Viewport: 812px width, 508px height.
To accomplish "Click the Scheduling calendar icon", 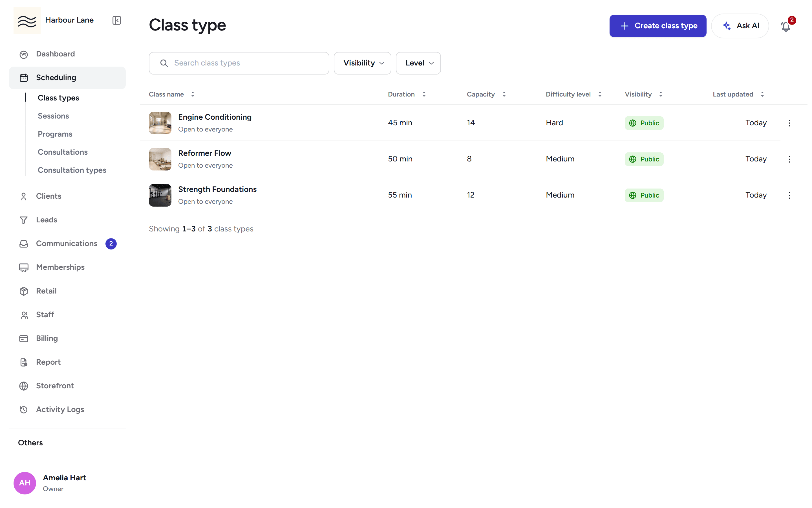I will click(x=23, y=78).
